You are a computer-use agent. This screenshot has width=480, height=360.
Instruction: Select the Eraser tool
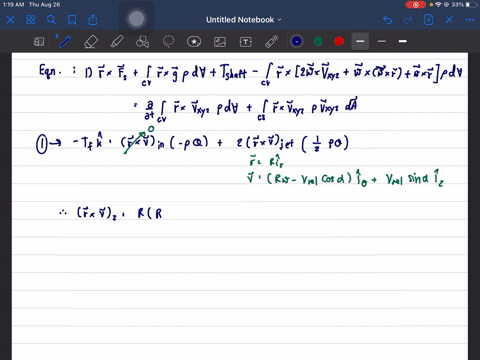click(91, 42)
